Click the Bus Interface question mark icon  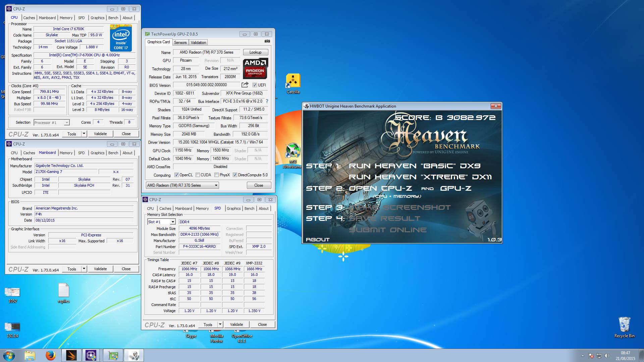click(x=267, y=101)
